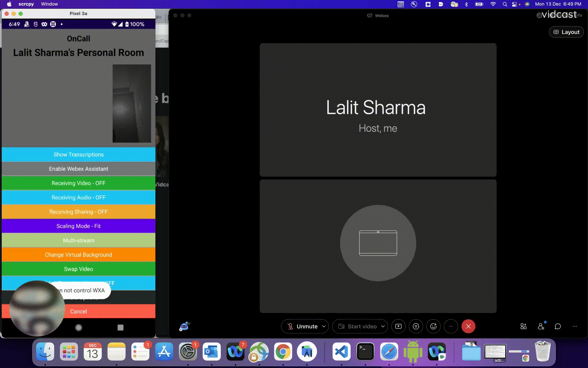Open Visual Studio Code from the Dock
This screenshot has height=368, width=588.
coord(341,352)
